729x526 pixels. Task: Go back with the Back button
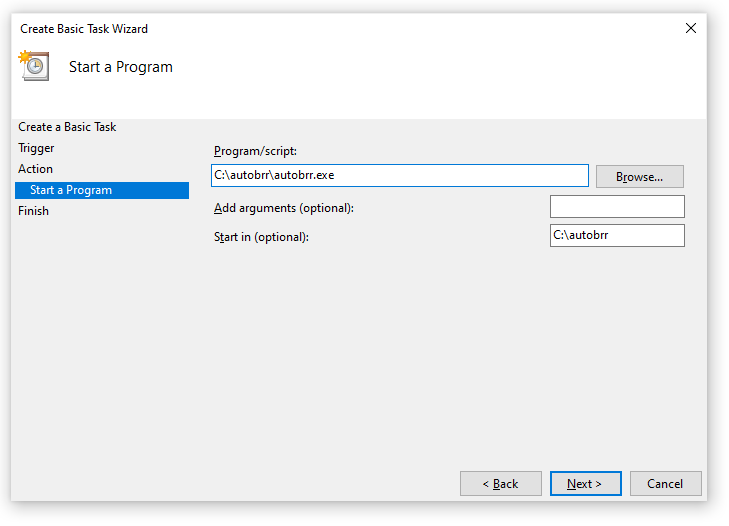coord(501,484)
